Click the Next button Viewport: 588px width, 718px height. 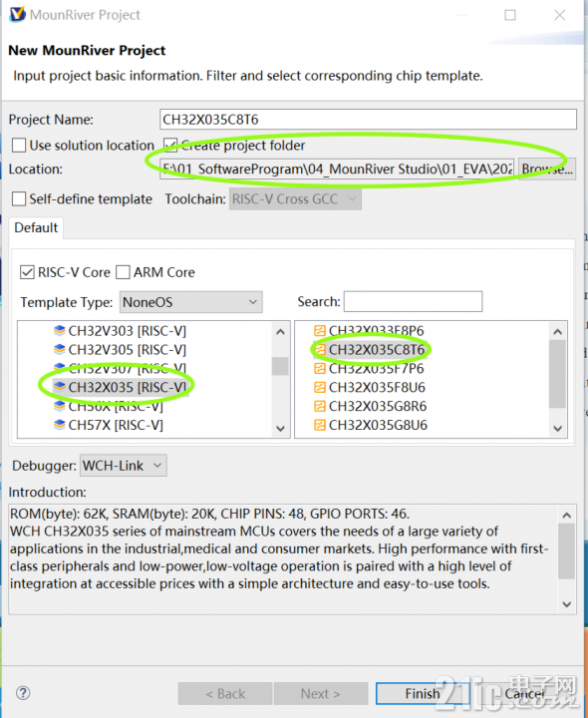[x=321, y=694]
